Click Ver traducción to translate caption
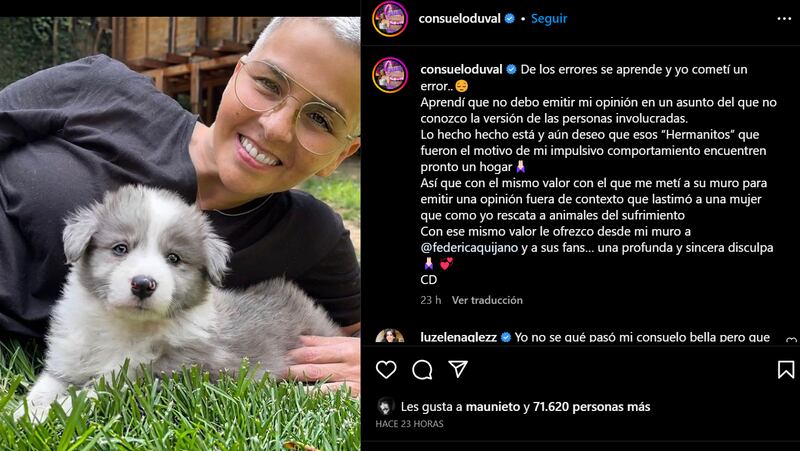The height and width of the screenshot is (451, 800). (487, 300)
